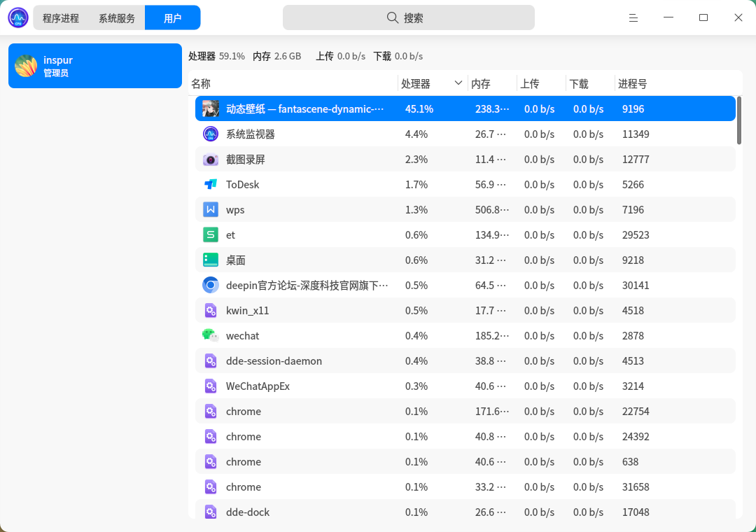Click the deepin forum browser icon
The height and width of the screenshot is (532, 756).
pyautogui.click(x=211, y=285)
